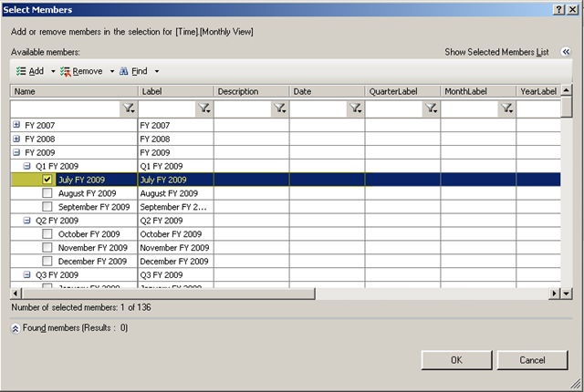The image size is (584, 392).
Task: Collapse the FY 2009 tree node
Action: pyautogui.click(x=16, y=152)
